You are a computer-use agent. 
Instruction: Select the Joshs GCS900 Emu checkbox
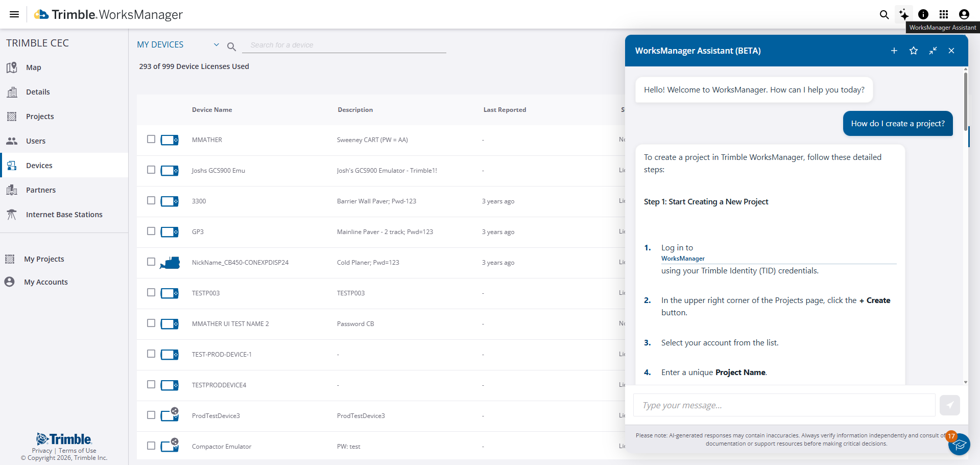click(x=151, y=170)
